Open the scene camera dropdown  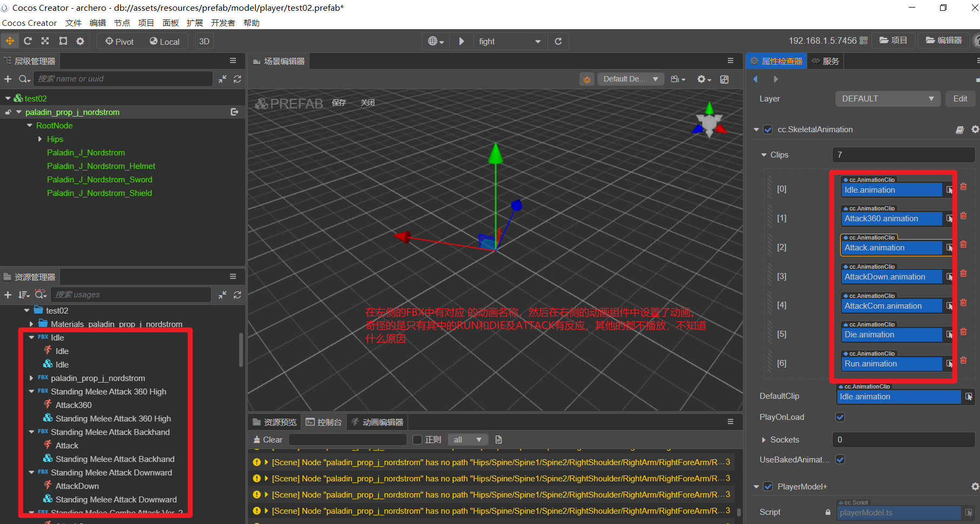678,79
